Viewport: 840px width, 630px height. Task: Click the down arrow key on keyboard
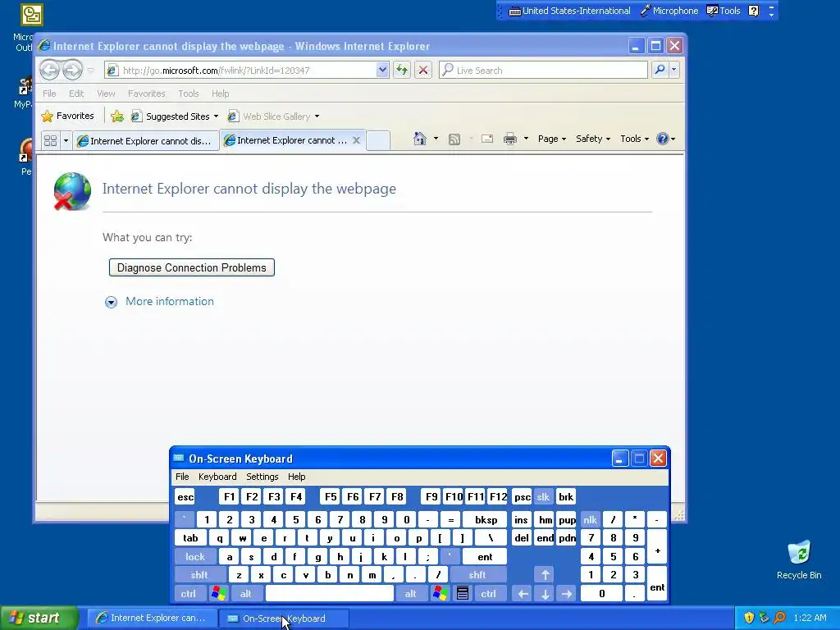coord(545,594)
